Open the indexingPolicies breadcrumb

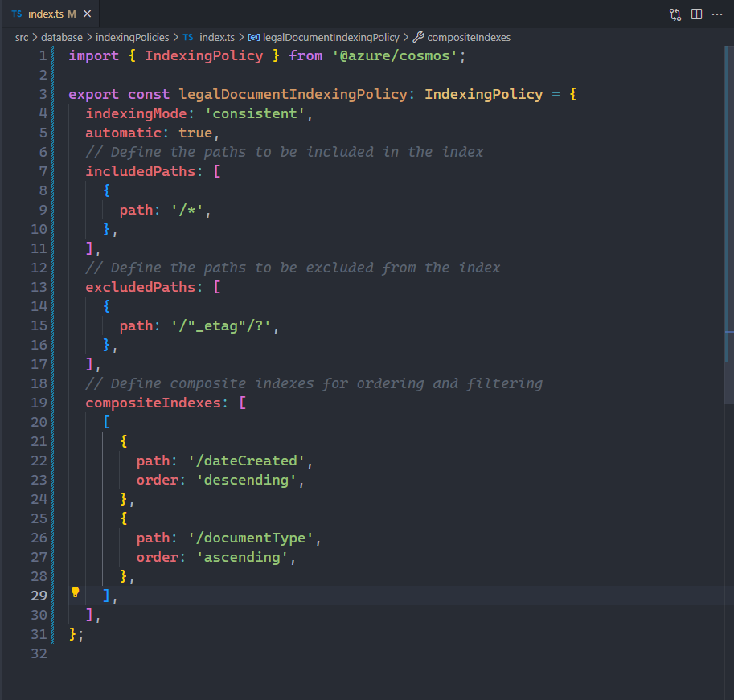(133, 38)
